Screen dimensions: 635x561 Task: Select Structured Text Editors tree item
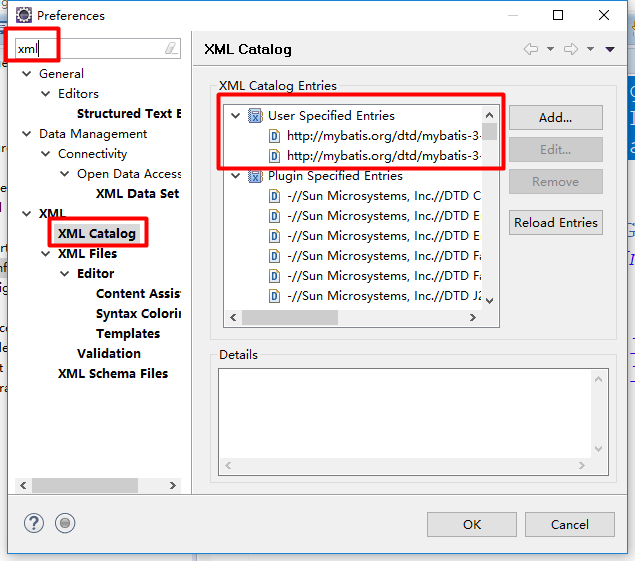point(129,114)
